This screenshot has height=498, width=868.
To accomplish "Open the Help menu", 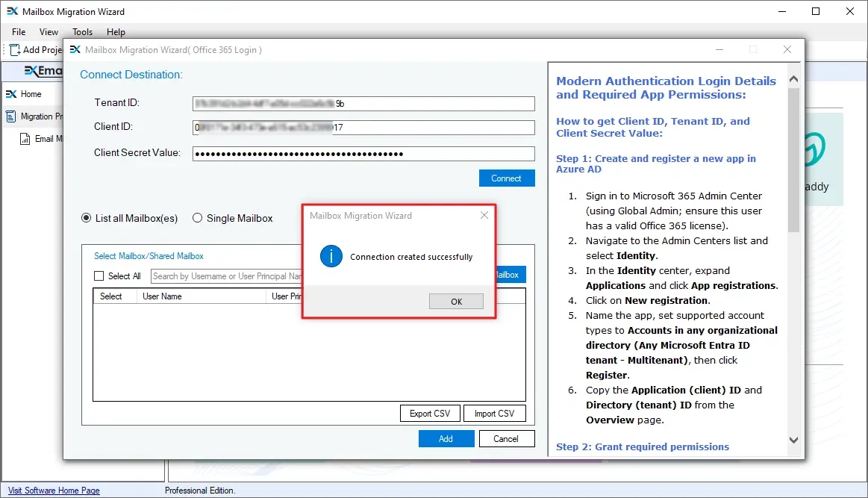I will coord(116,31).
